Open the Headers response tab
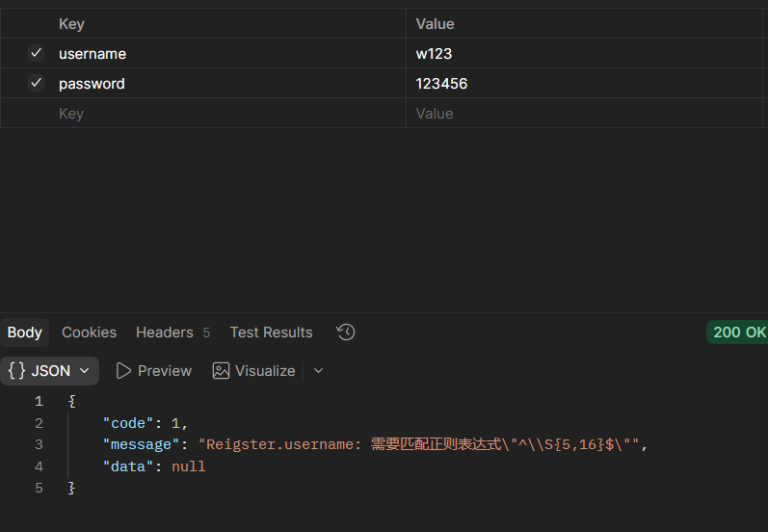This screenshot has width=768, height=532. 172,332
